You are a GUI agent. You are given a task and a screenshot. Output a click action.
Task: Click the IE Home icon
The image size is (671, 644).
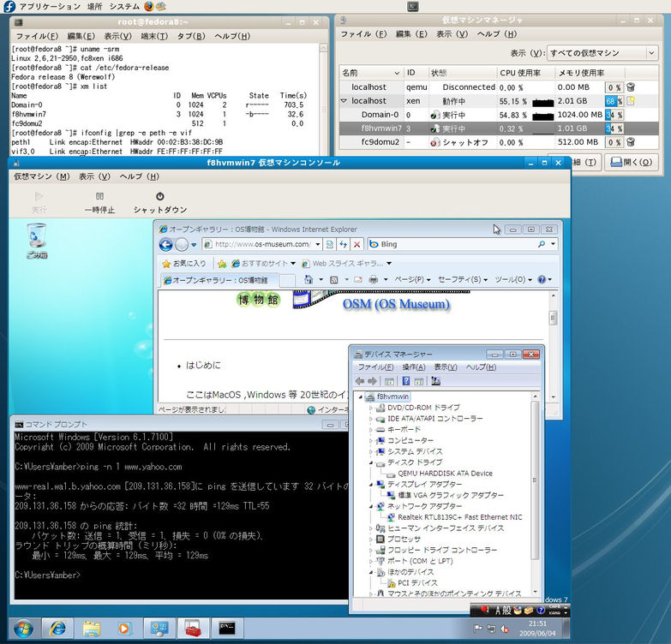point(309,280)
